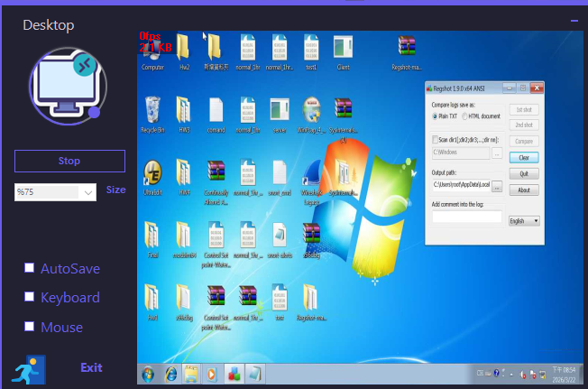This screenshot has height=389, width=588.
Task: Select HTML document radio option
Action: [x=465, y=116]
